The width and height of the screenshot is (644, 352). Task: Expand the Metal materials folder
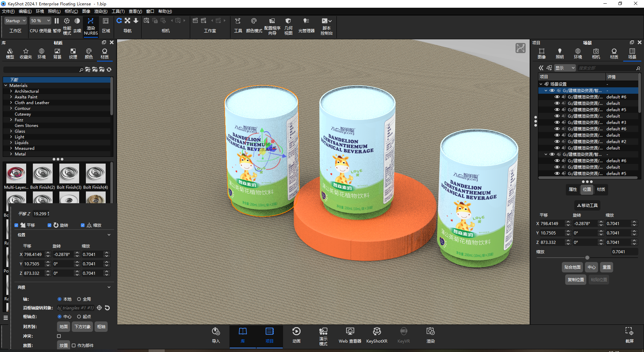tap(11, 154)
